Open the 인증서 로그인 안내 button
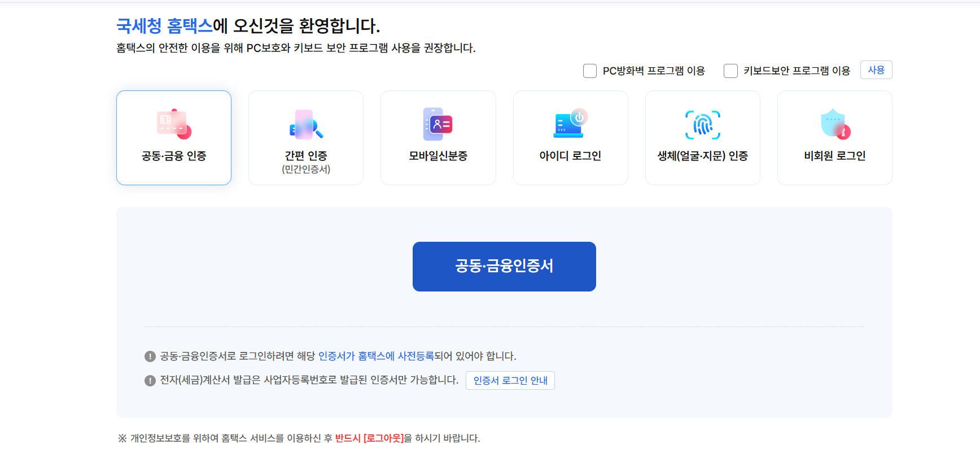The image size is (980, 457). (510, 380)
